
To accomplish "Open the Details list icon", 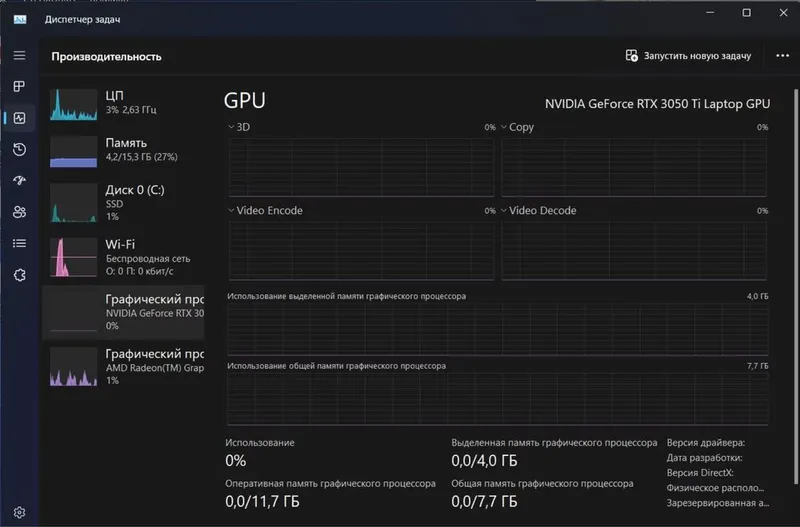I will pyautogui.click(x=19, y=243).
